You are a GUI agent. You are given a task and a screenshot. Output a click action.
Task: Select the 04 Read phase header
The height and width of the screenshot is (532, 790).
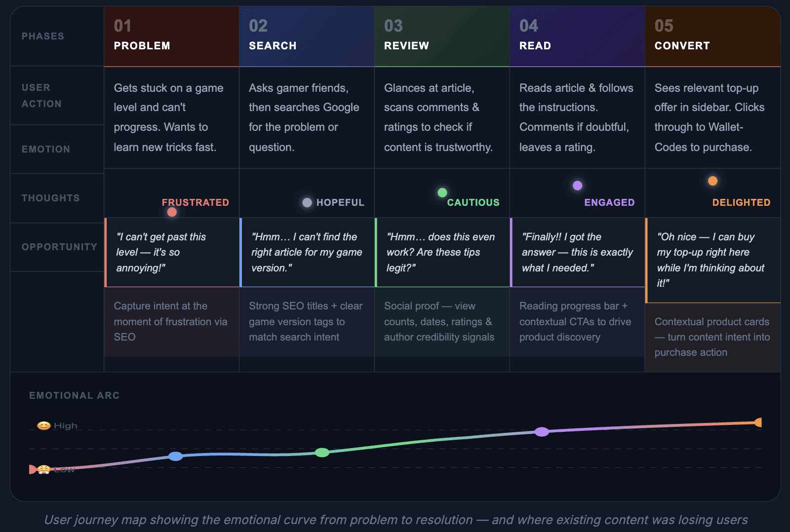pyautogui.click(x=577, y=37)
